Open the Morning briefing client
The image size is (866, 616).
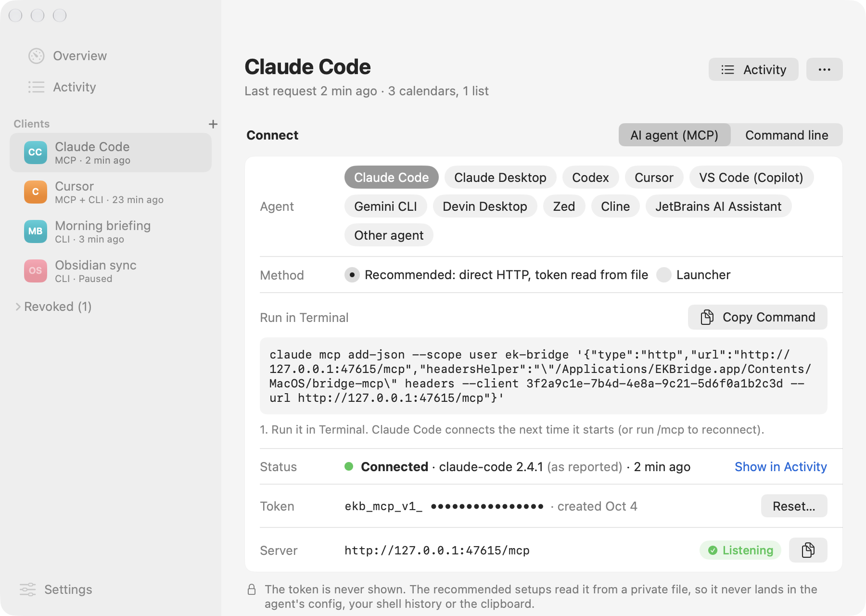pyautogui.click(x=111, y=231)
